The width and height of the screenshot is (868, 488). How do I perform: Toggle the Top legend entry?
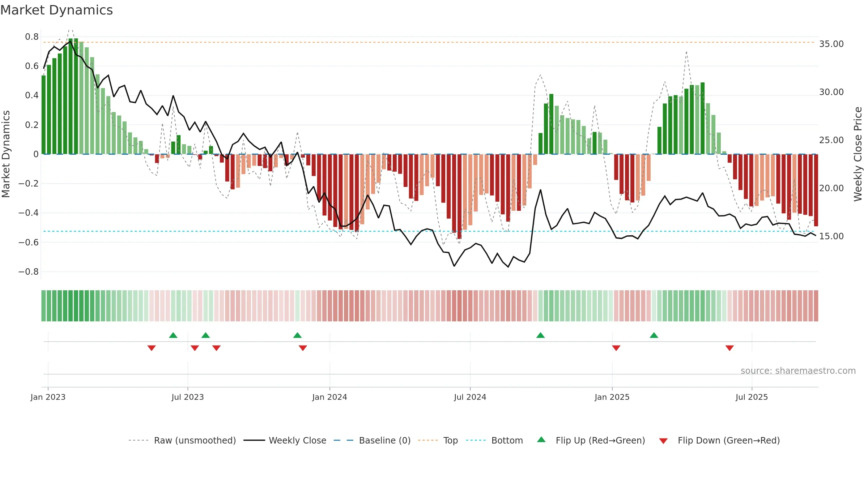click(438, 440)
